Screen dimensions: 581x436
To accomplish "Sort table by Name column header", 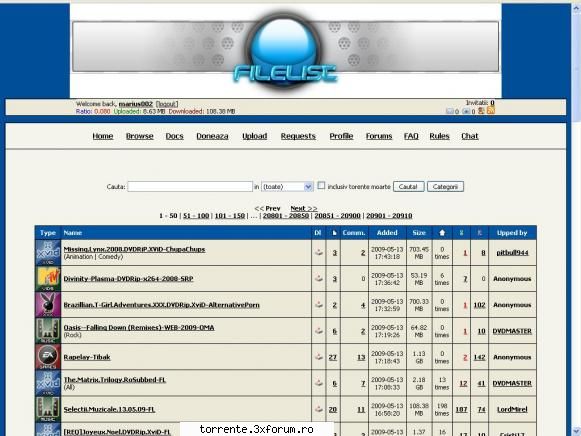I will (73, 233).
